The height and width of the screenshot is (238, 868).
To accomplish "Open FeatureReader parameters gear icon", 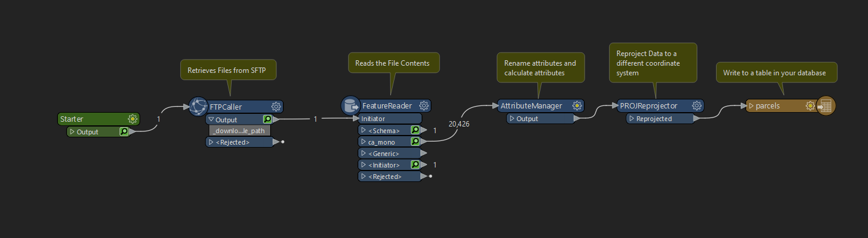I will (x=424, y=105).
